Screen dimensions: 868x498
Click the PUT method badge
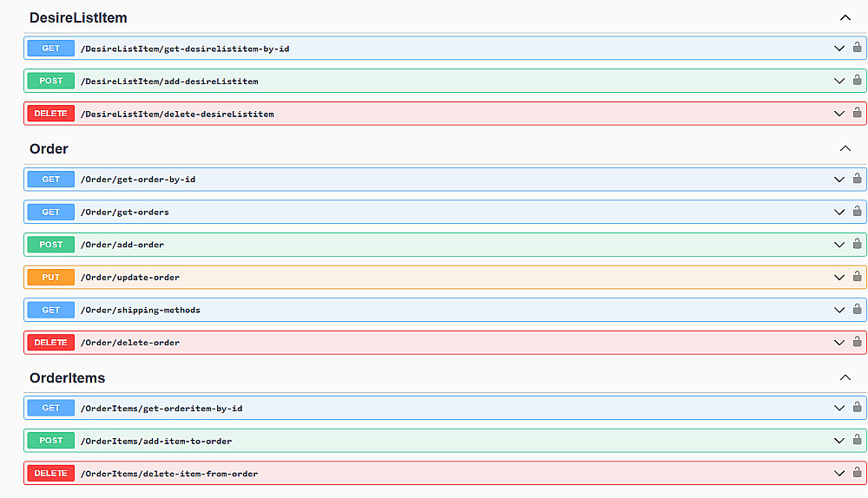51,277
